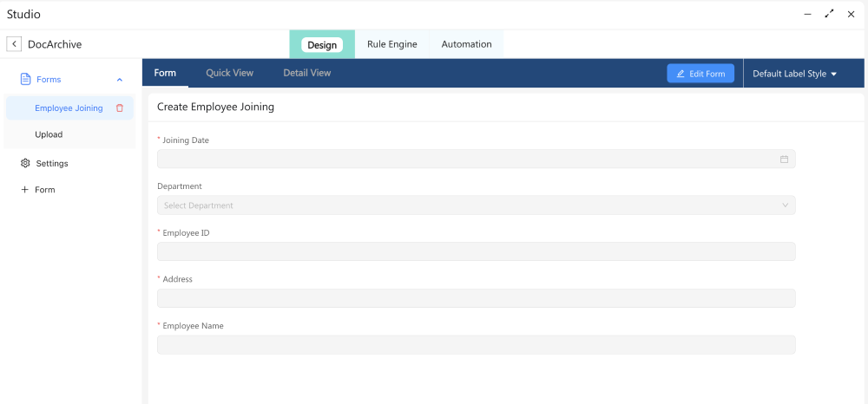The image size is (868, 404).
Task: Click the Employee ID input field
Action: (x=476, y=251)
